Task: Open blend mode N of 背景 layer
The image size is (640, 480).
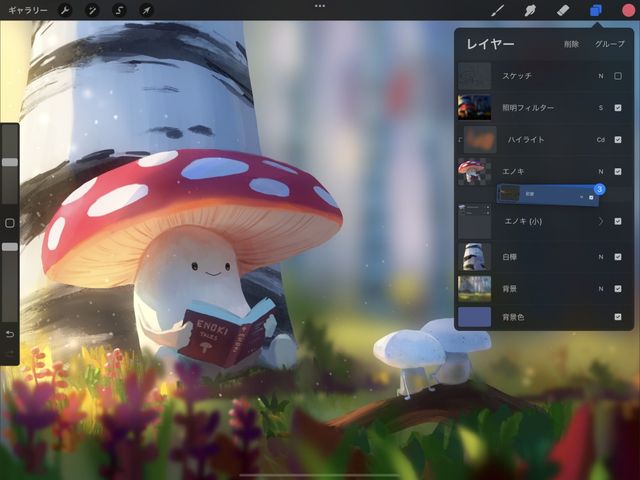Action: [x=601, y=289]
